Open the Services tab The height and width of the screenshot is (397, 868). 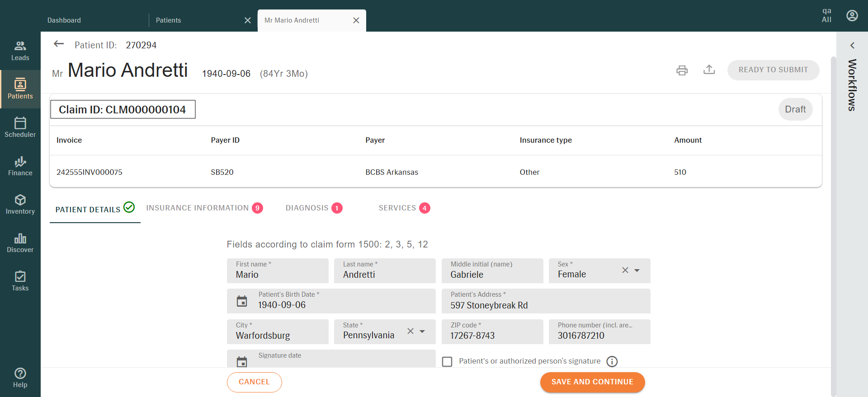point(404,208)
